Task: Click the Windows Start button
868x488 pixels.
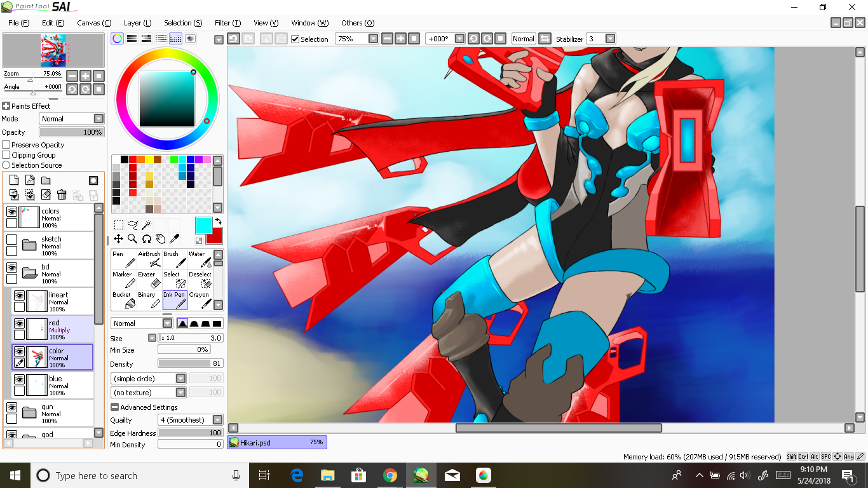Action: (15, 475)
